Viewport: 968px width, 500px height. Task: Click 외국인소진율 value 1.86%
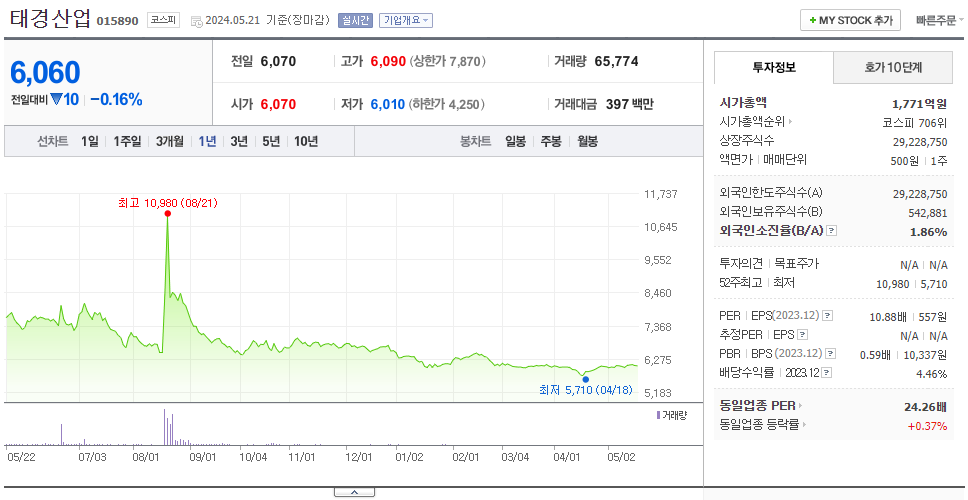tap(928, 232)
